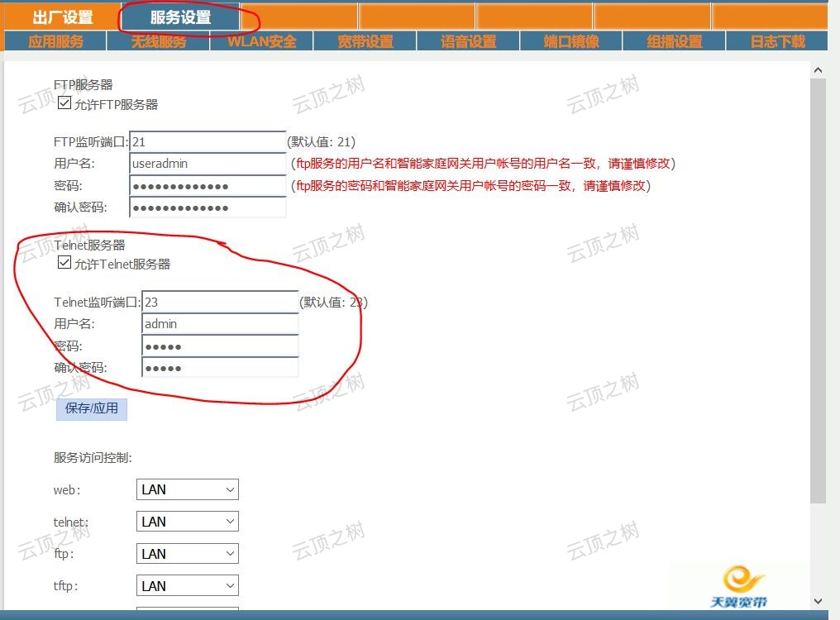The height and width of the screenshot is (620, 840).
Task: 进入组播设置页面
Action: (675, 40)
